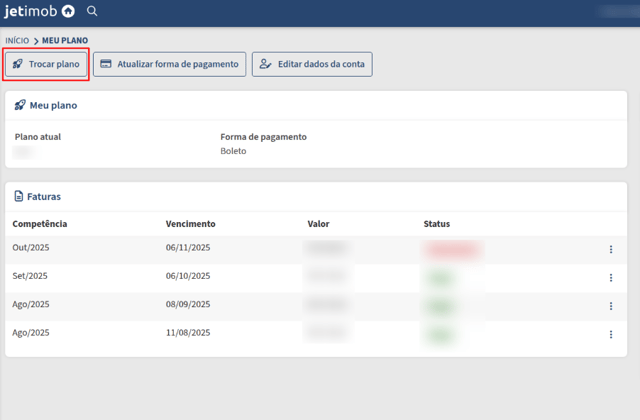Screen dimensions: 640x420
Task: Go to INÍCIO breadcrumb link
Action: click(17, 40)
